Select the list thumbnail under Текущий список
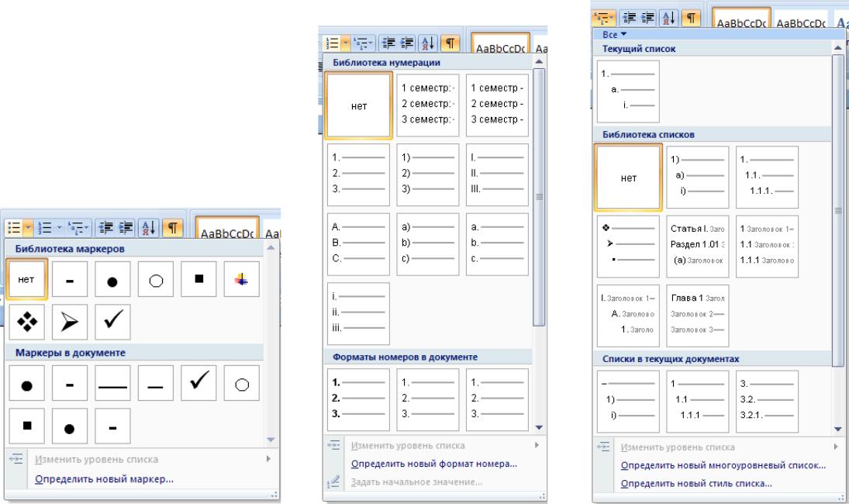Screen dimensions: 849x504 (x=628, y=91)
